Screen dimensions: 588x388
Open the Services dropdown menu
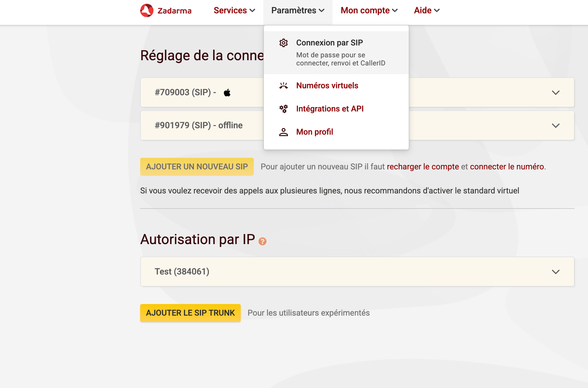[x=234, y=10]
